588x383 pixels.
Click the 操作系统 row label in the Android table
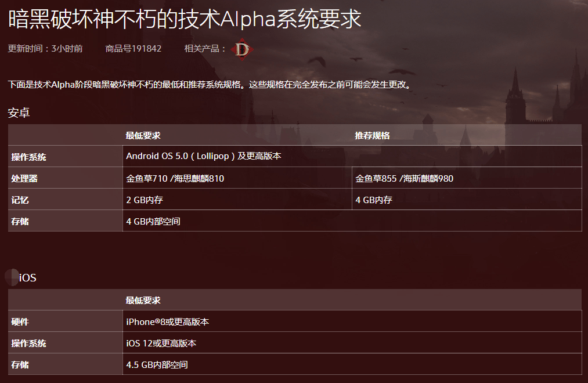pos(29,157)
